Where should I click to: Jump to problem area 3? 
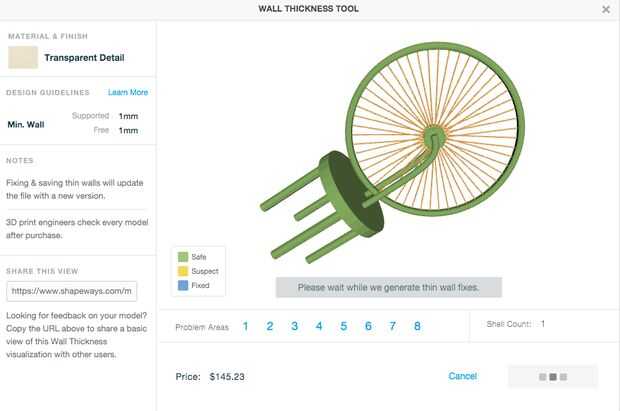click(294, 326)
